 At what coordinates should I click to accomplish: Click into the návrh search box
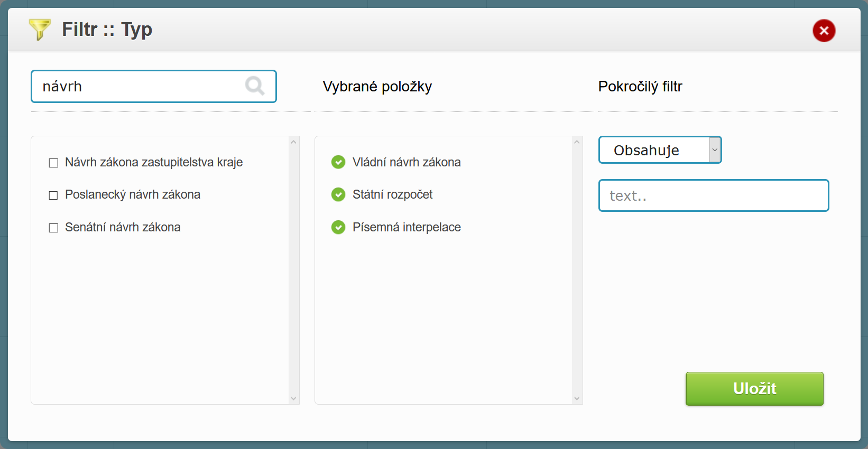point(137,86)
